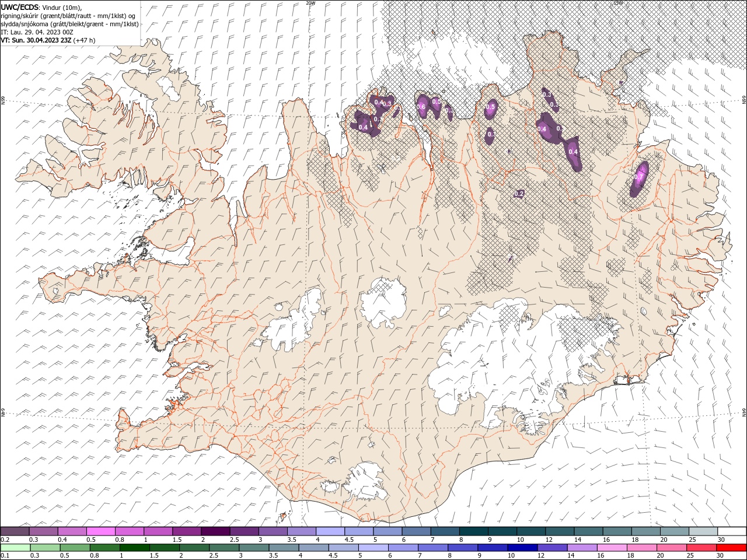Screen dimensions: 747x560
Task: Click the '15W' longitude label at top
Action: pyautogui.click(x=618, y=3)
